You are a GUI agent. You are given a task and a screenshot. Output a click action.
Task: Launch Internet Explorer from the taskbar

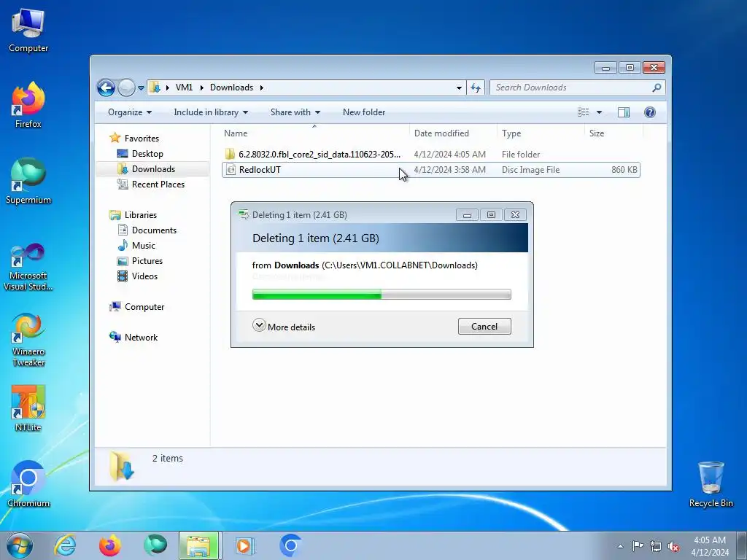(x=65, y=545)
